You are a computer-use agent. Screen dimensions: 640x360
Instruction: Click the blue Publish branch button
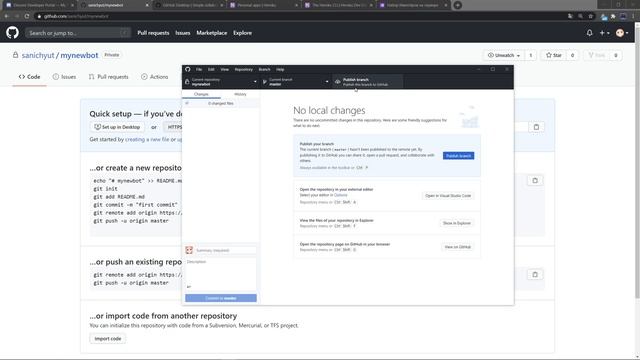[x=458, y=156]
